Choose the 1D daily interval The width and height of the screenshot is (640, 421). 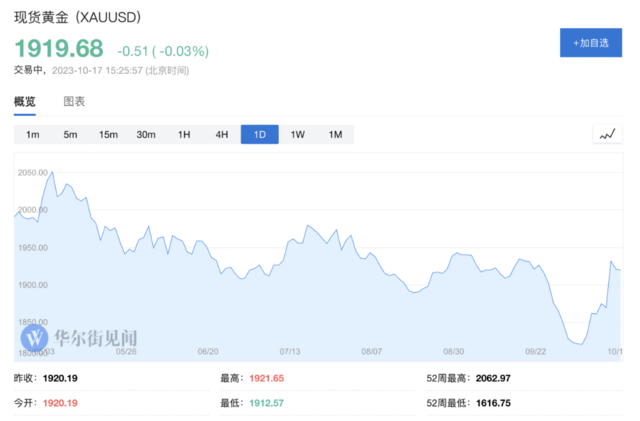pos(260,134)
